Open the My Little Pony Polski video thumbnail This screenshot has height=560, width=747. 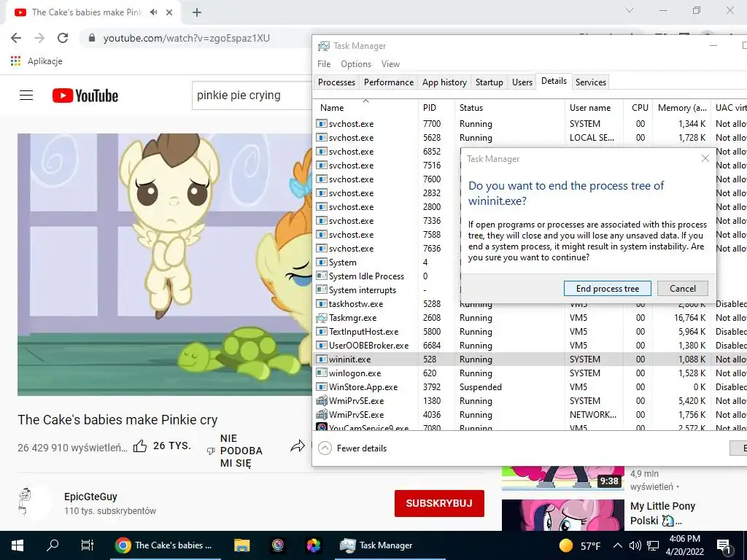coord(562,515)
